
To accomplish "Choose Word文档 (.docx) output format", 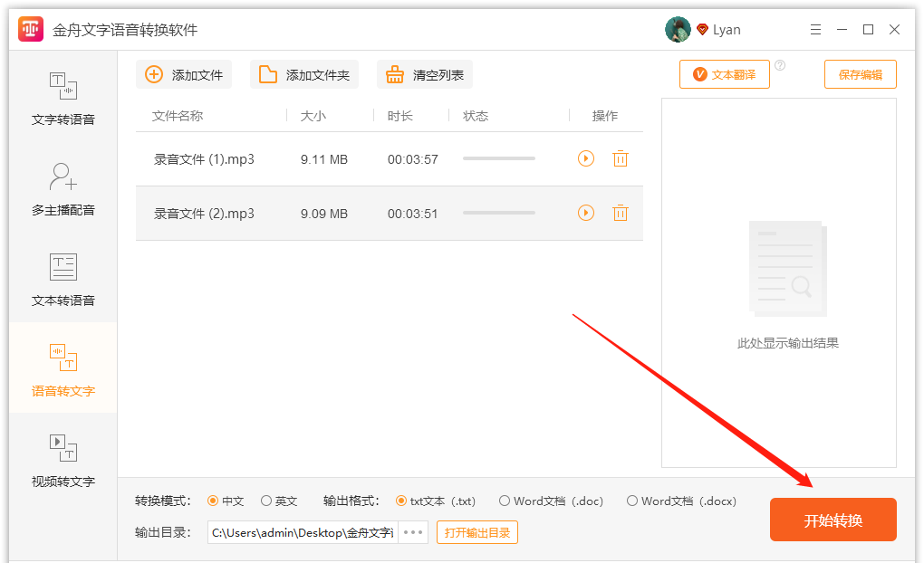I will point(632,501).
